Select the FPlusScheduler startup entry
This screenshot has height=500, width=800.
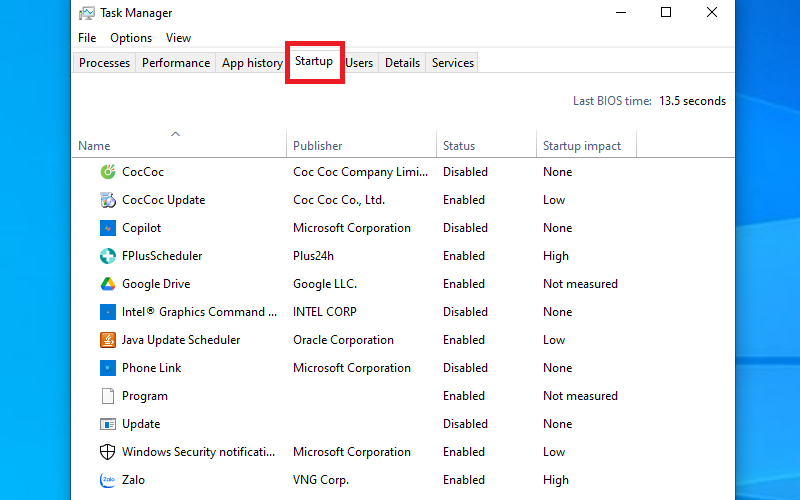pos(162,256)
